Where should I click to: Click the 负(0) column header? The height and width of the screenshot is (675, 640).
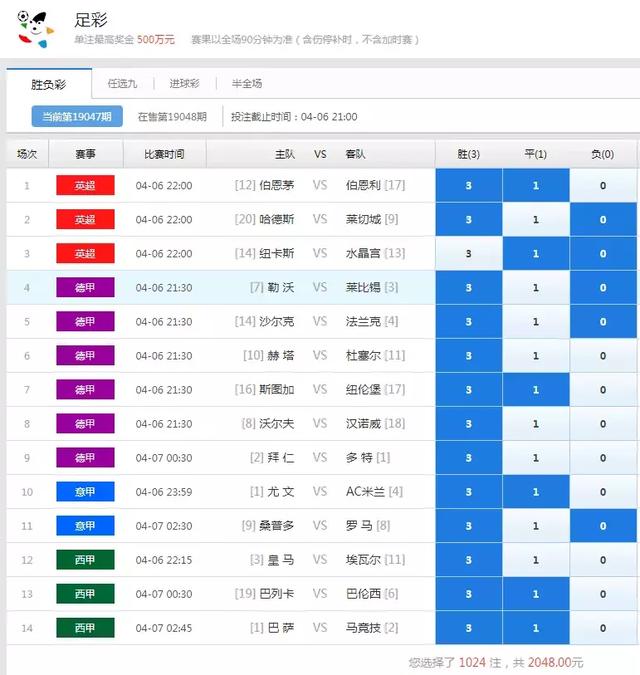pos(602,154)
